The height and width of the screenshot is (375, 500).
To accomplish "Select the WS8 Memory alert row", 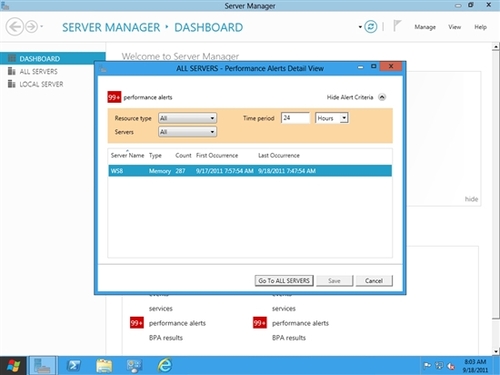I will coord(250,171).
